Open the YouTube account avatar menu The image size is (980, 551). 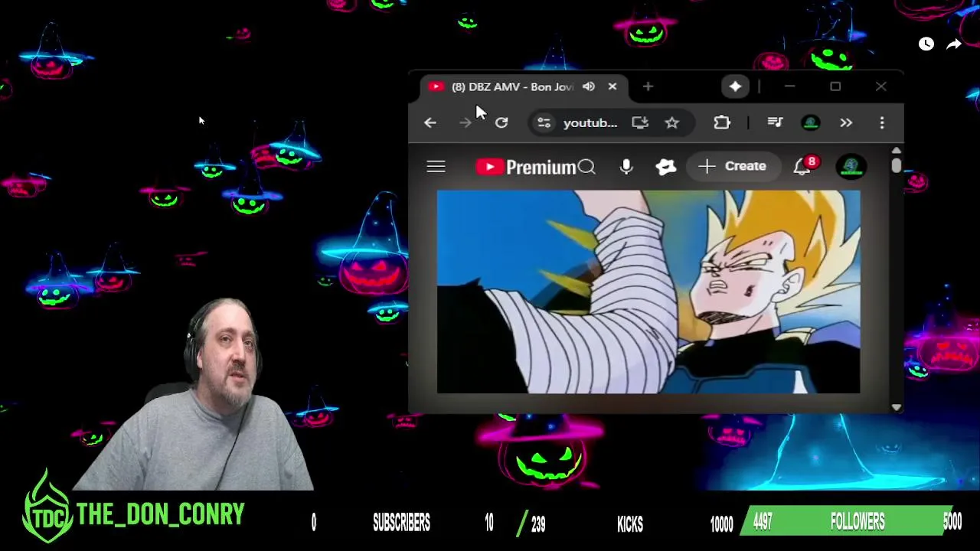click(851, 167)
